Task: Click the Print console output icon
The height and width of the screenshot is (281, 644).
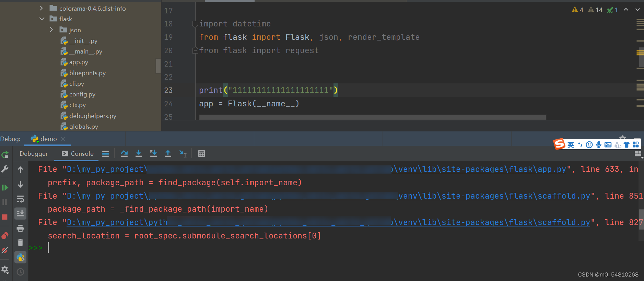Action: (x=21, y=228)
